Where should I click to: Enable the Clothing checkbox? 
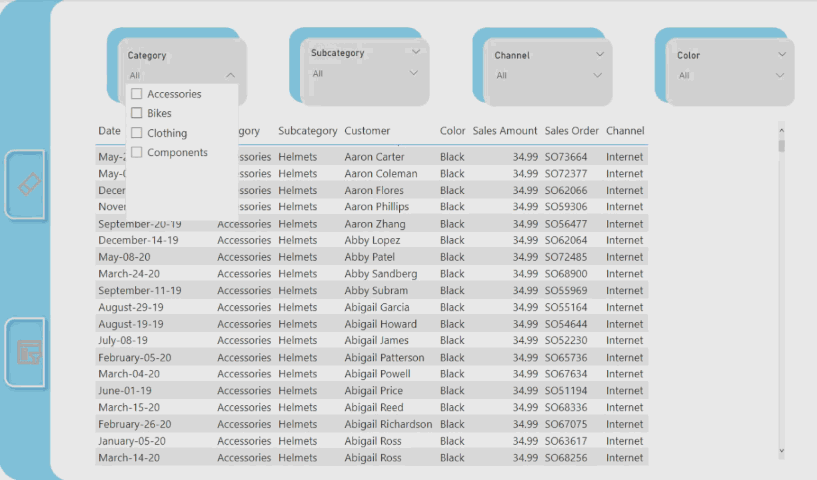pyautogui.click(x=137, y=133)
